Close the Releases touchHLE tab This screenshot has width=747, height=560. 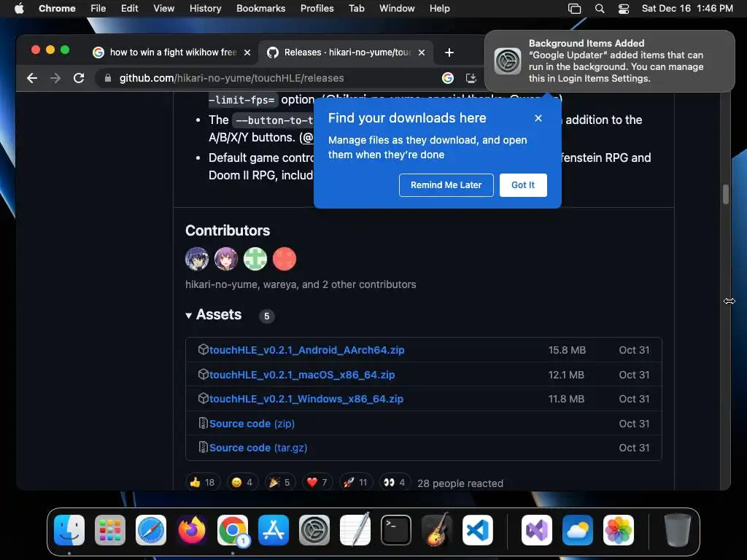422,52
